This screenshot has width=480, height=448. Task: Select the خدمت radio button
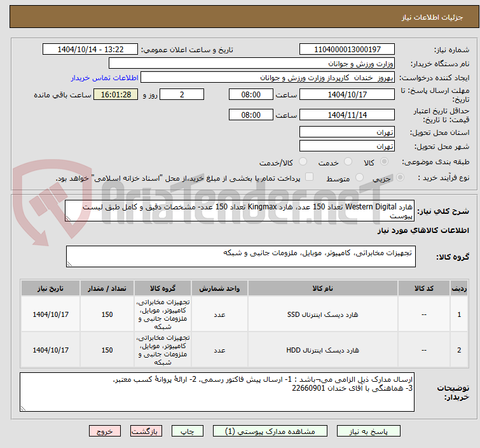coord(348,162)
